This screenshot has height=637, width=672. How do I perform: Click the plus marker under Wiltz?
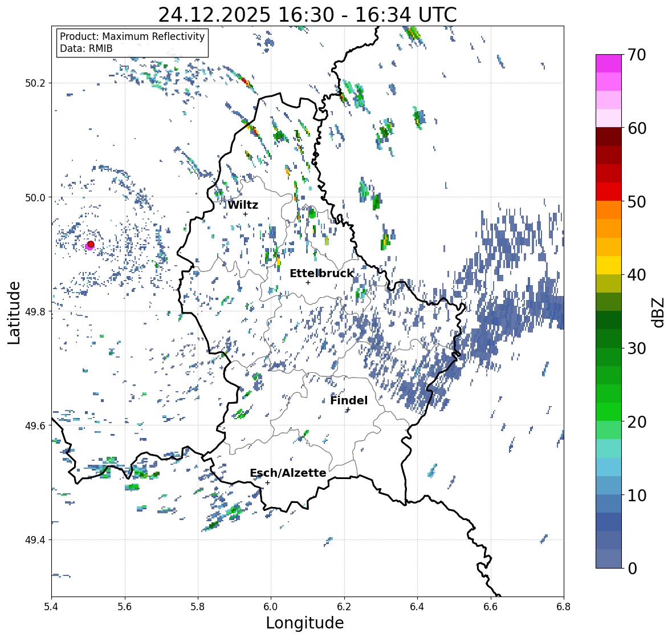click(245, 214)
